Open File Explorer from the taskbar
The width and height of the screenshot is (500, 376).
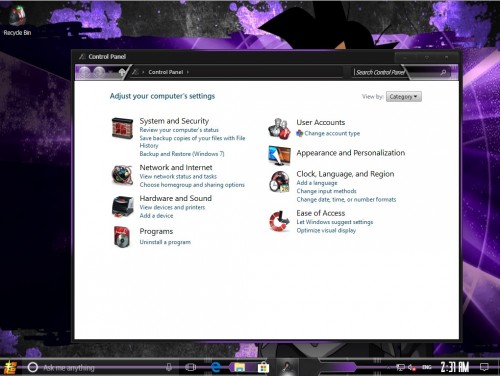tap(240, 367)
